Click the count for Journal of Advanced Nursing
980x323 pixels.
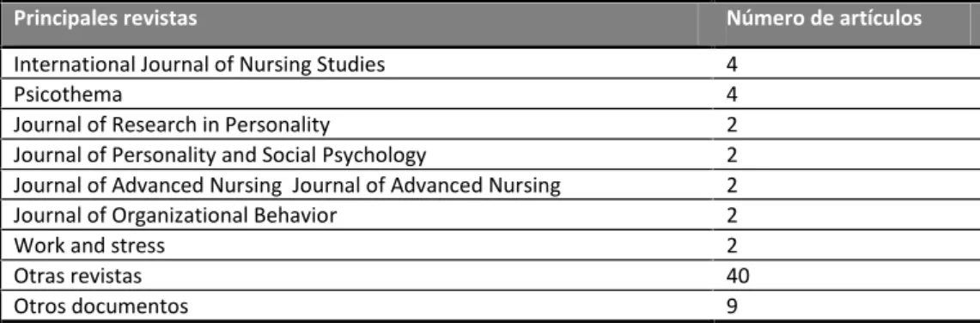(732, 186)
